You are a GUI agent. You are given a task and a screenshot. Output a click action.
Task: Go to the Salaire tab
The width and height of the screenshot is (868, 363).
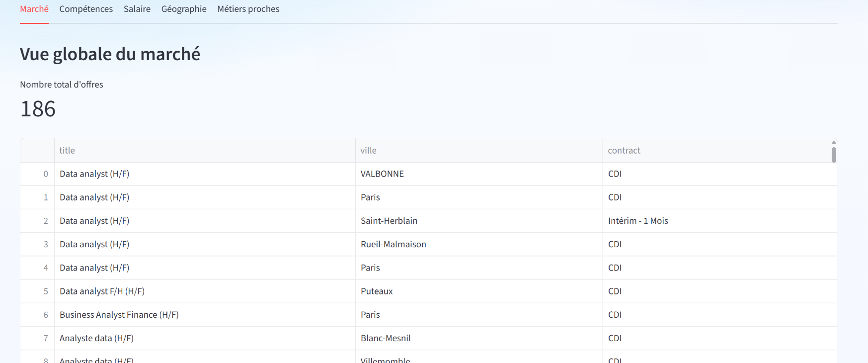(137, 9)
